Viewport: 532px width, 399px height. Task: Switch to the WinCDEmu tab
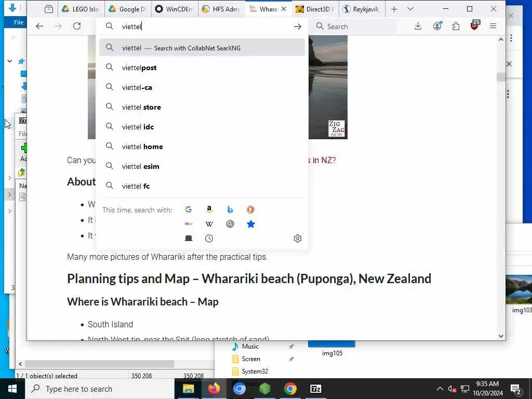coord(174,9)
